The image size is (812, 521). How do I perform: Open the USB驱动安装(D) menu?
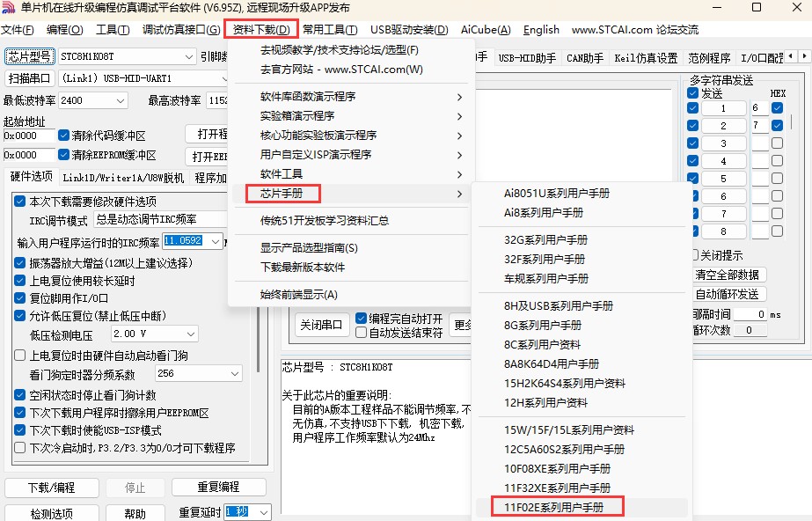tap(410, 30)
